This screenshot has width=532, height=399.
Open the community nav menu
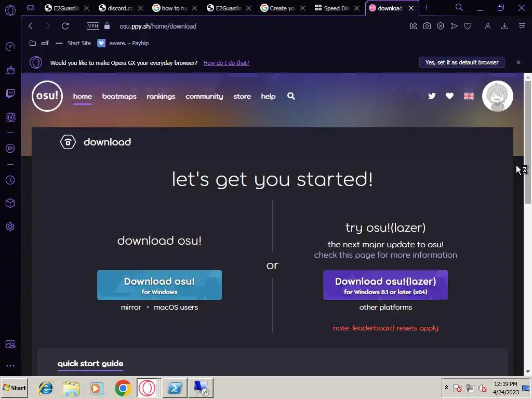(204, 96)
